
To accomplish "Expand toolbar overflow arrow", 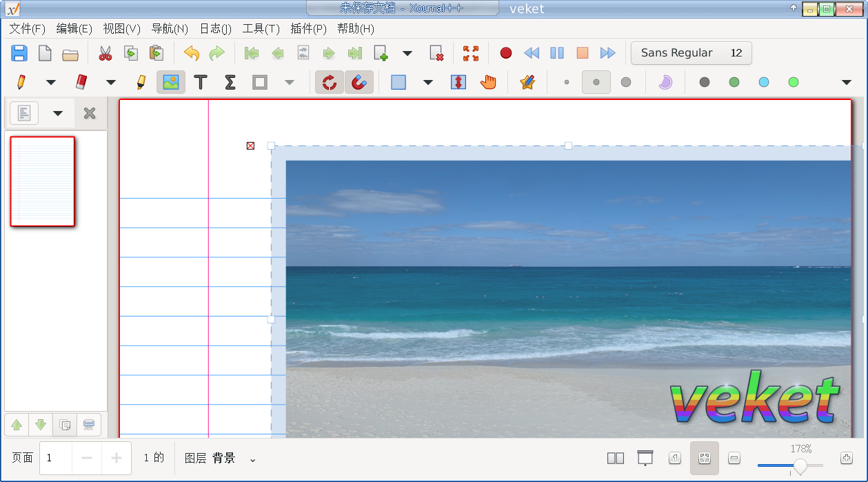I will click(847, 82).
